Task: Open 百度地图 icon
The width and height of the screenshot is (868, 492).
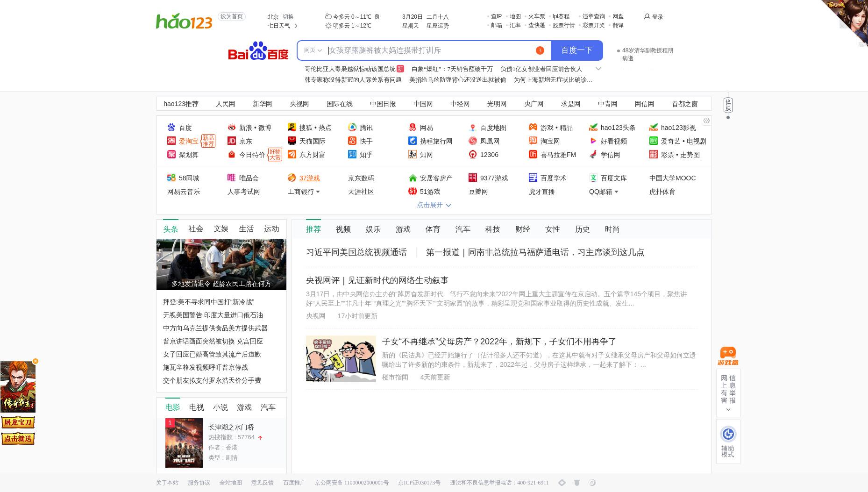Action: pyautogui.click(x=473, y=127)
